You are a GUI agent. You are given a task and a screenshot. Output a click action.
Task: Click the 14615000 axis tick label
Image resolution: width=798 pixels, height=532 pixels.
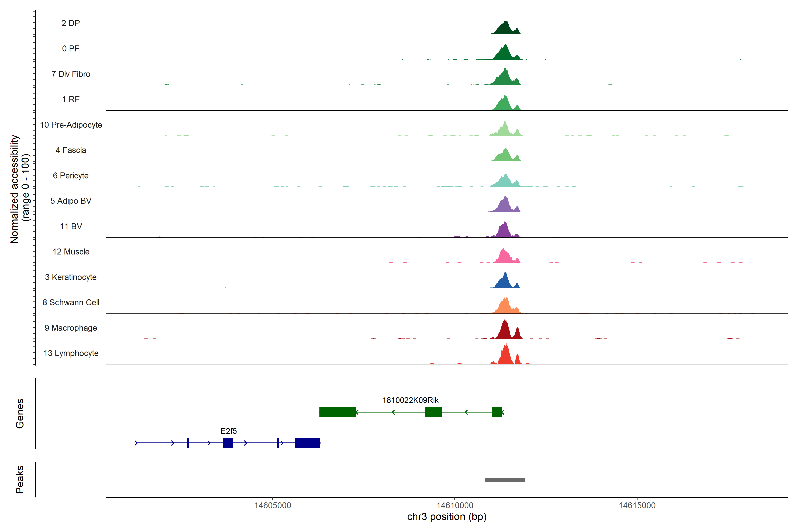click(x=637, y=505)
